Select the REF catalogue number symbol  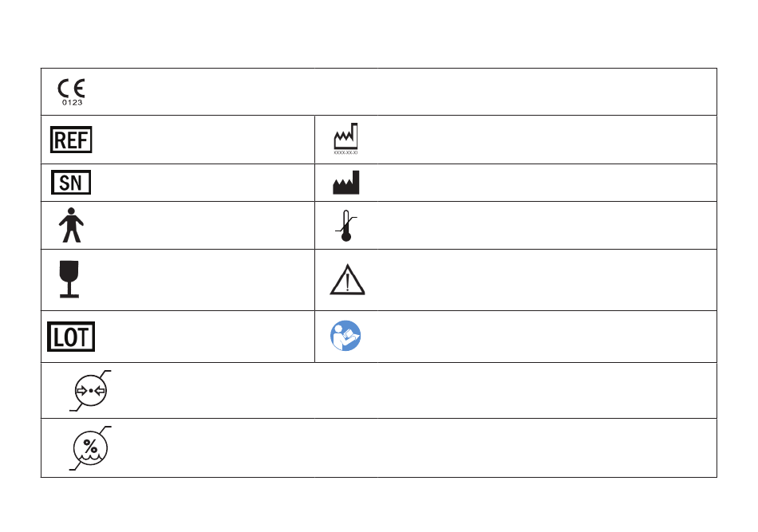pyautogui.click(x=71, y=140)
